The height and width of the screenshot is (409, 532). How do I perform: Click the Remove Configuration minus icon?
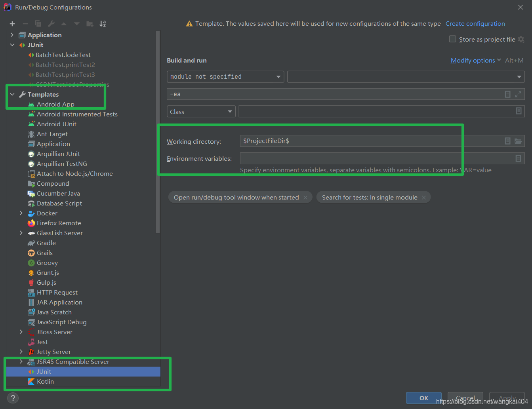click(x=25, y=24)
